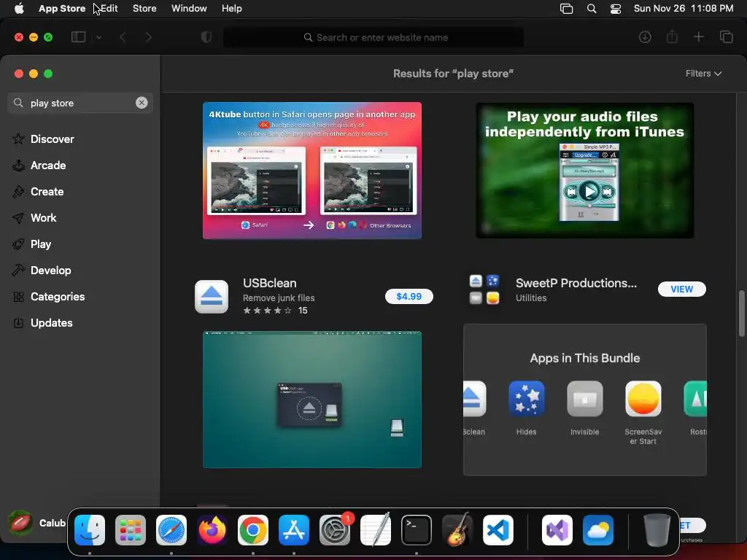Open Calub account profile
The image size is (747, 560).
(x=37, y=523)
